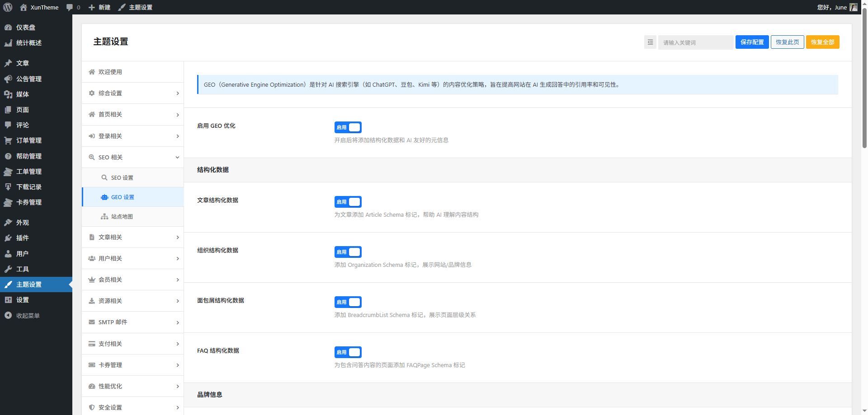
Task: Turn off FAQ 结构化数据 toggle
Action: [x=348, y=352]
